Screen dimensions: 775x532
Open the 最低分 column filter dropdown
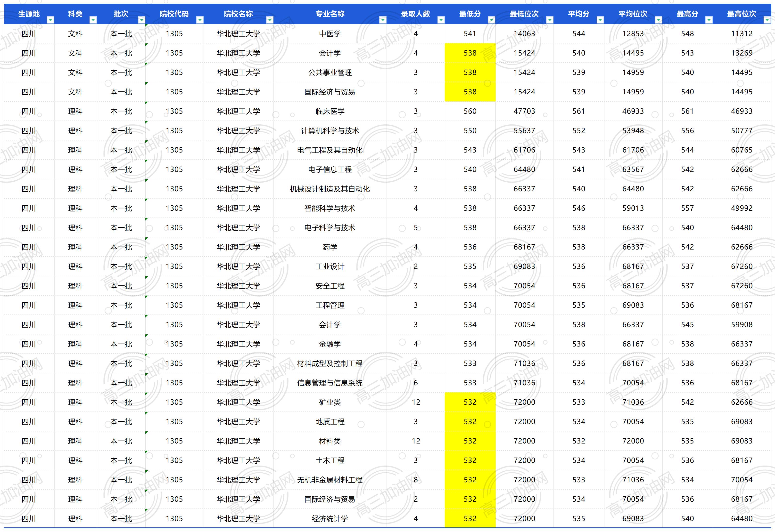[491, 20]
